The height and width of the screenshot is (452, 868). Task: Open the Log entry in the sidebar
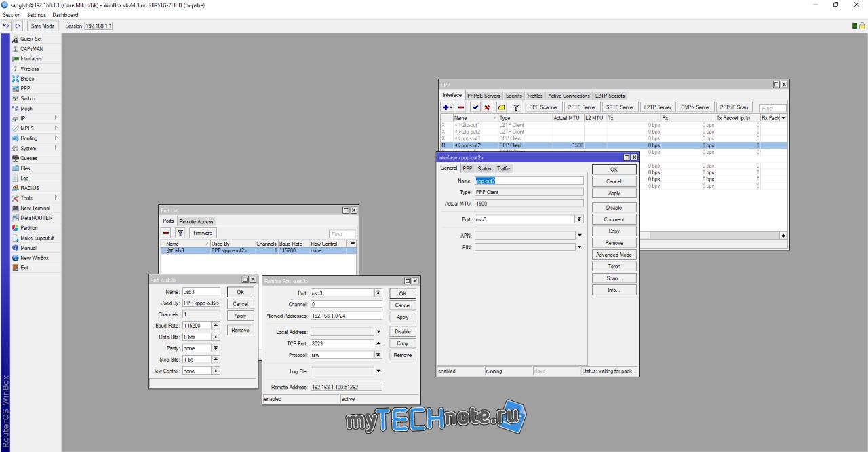(24, 178)
